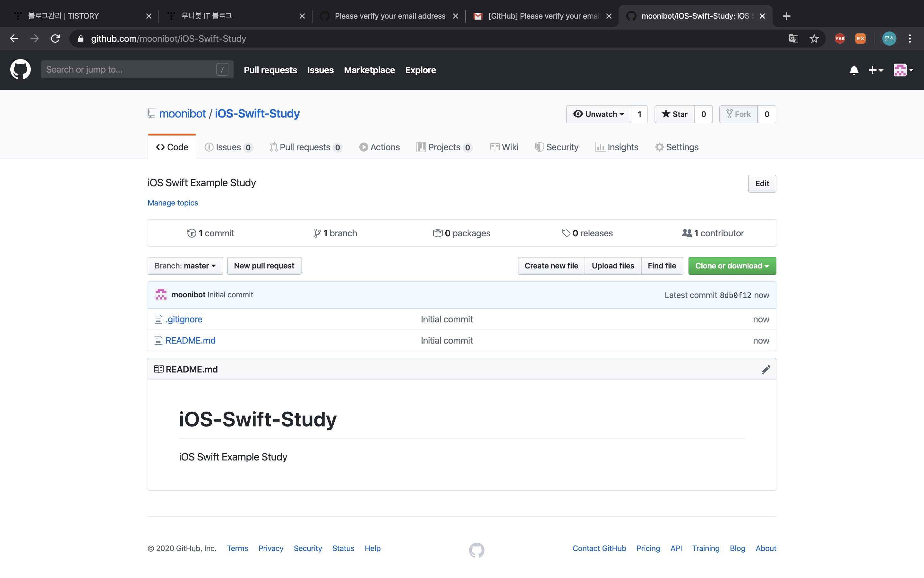Click the Fork button
924x578 pixels.
pyautogui.click(x=738, y=114)
